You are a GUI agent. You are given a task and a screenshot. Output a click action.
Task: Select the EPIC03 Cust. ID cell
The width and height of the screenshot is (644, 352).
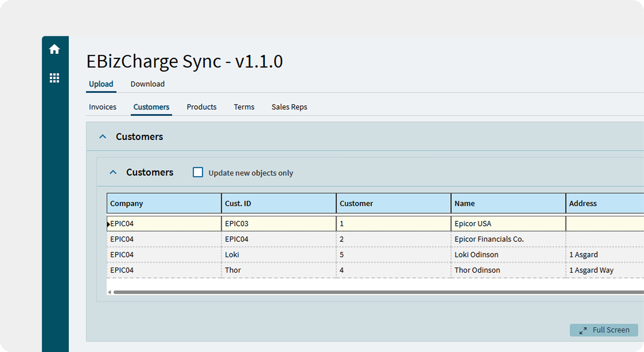(x=279, y=224)
